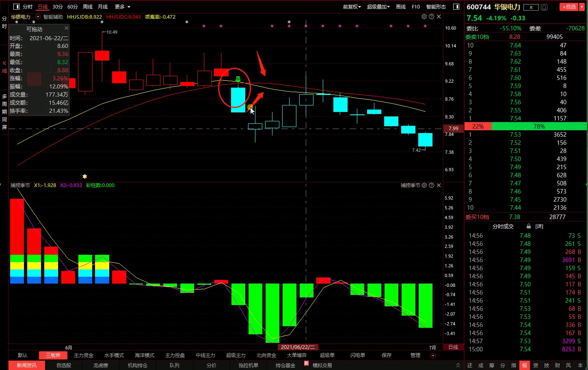Select the 水手模式 template
Image resolution: width=588 pixels, height=370 pixels.
[x=114, y=355]
